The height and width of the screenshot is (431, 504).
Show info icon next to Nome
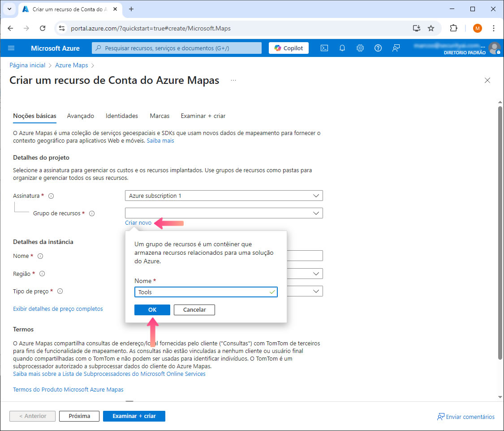click(40, 256)
